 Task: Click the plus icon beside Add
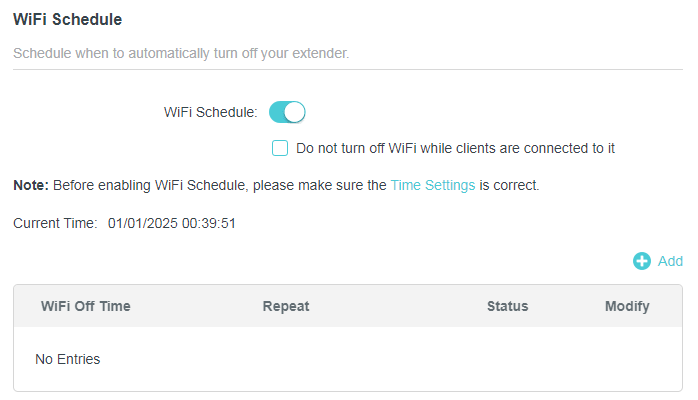642,261
